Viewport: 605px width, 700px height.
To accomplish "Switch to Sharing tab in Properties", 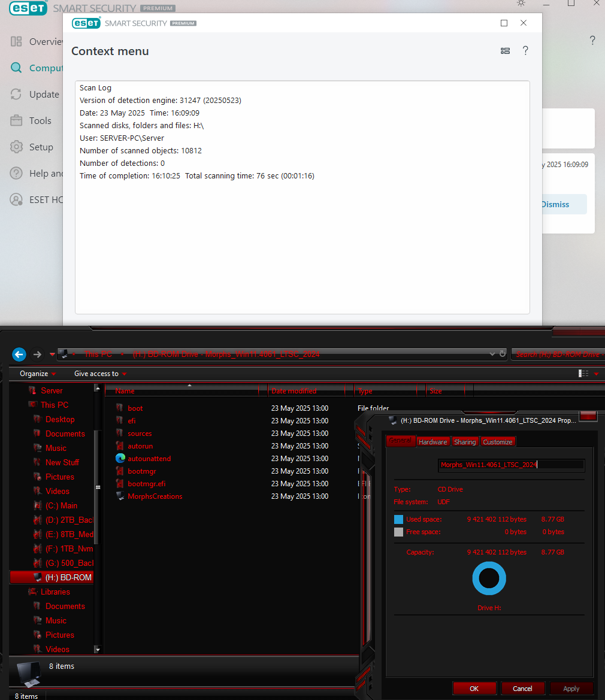I will (x=465, y=441).
